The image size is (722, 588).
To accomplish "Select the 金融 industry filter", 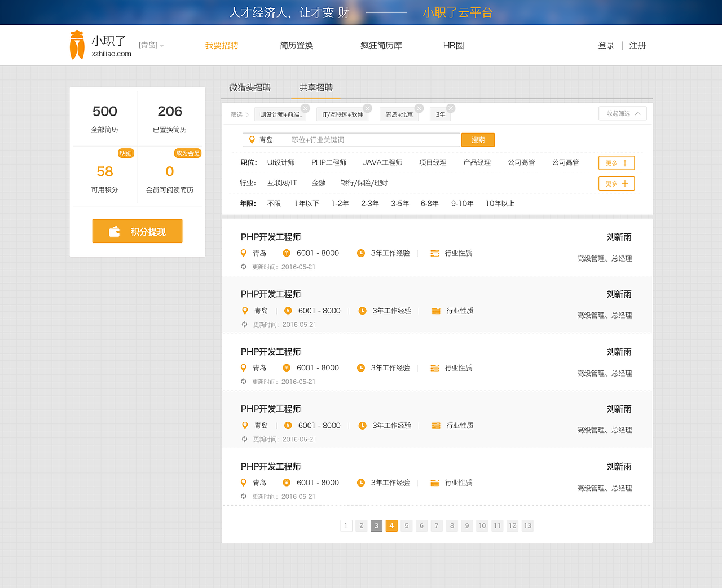I will click(319, 183).
